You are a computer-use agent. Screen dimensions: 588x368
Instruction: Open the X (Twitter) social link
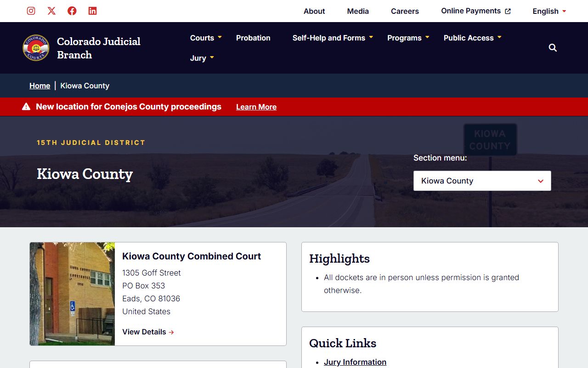tap(51, 11)
